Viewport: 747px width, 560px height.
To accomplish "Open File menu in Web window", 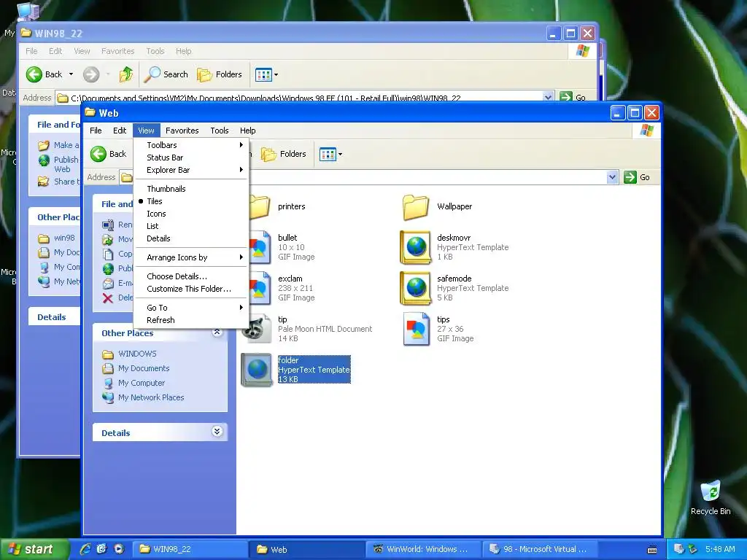I will 96,131.
